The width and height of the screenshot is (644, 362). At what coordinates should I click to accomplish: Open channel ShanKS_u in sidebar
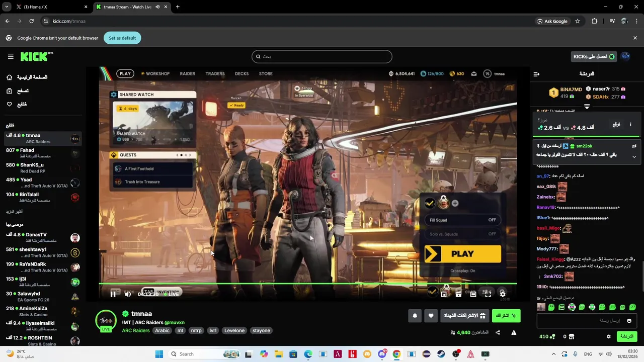coord(42,167)
